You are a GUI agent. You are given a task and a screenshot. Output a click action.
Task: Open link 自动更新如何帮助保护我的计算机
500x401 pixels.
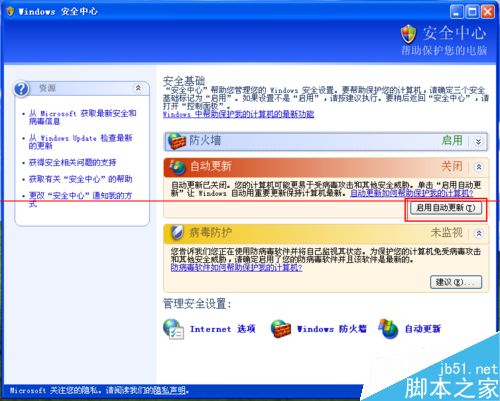pos(412,193)
